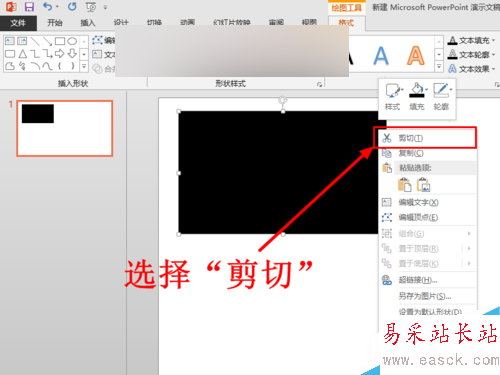The width and height of the screenshot is (500, 375).
Task: Start slideshow from beginning icon
Action: (91, 7)
